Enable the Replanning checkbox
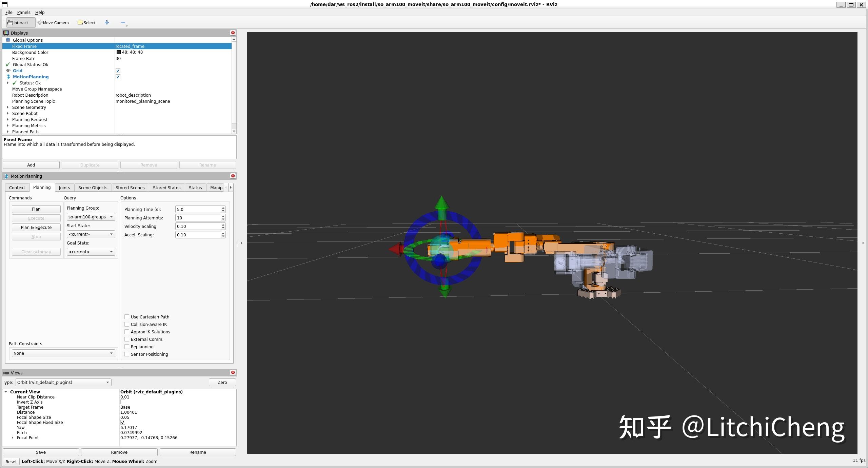 point(127,347)
